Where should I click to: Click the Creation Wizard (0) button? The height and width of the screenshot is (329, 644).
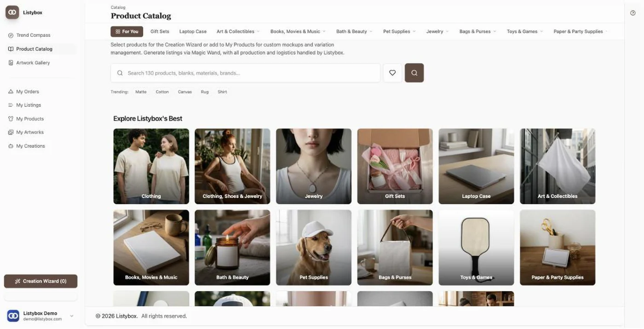coord(40,281)
